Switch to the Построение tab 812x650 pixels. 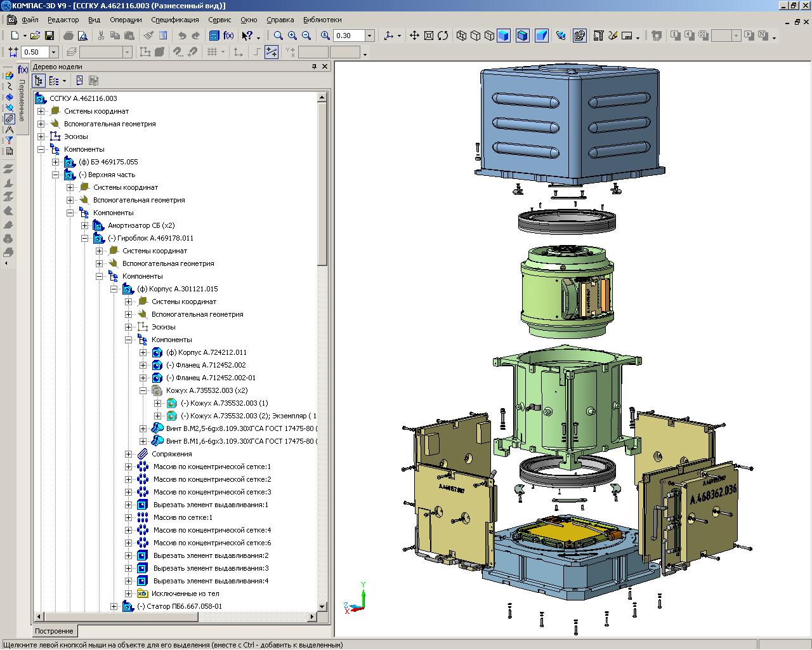click(x=54, y=631)
